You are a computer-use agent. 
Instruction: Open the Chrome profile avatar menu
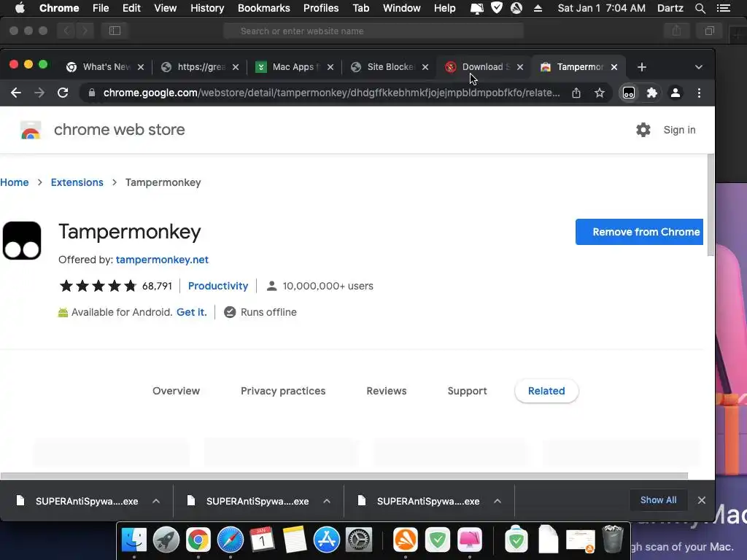click(675, 93)
